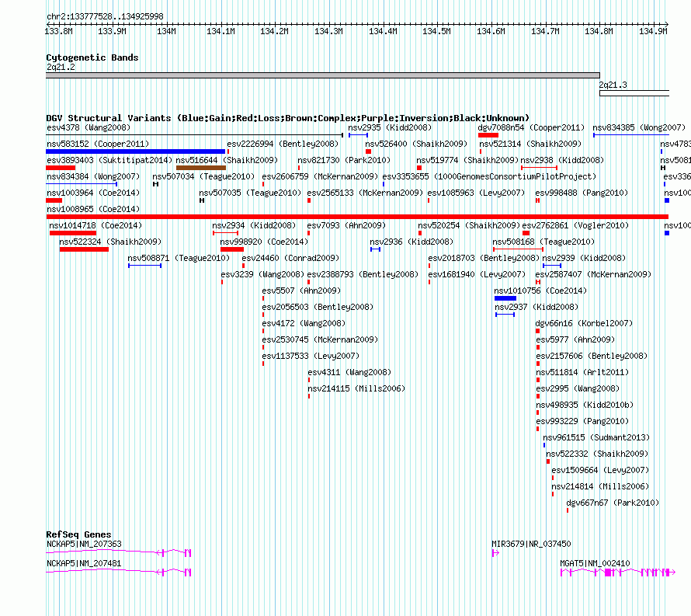Click the nsv2939 (Kidd2008) blue interval
The image size is (691, 616).
552,266
